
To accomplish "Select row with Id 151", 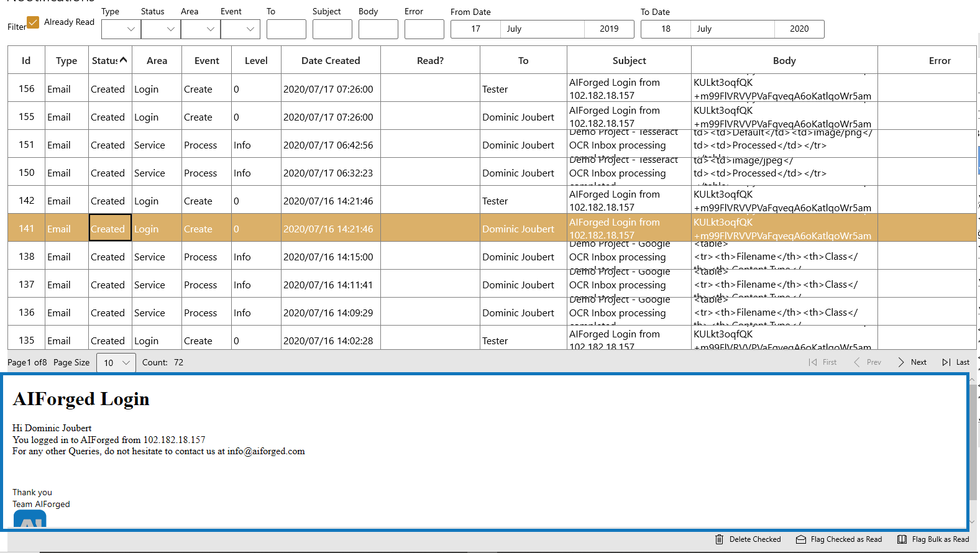I will (492, 144).
